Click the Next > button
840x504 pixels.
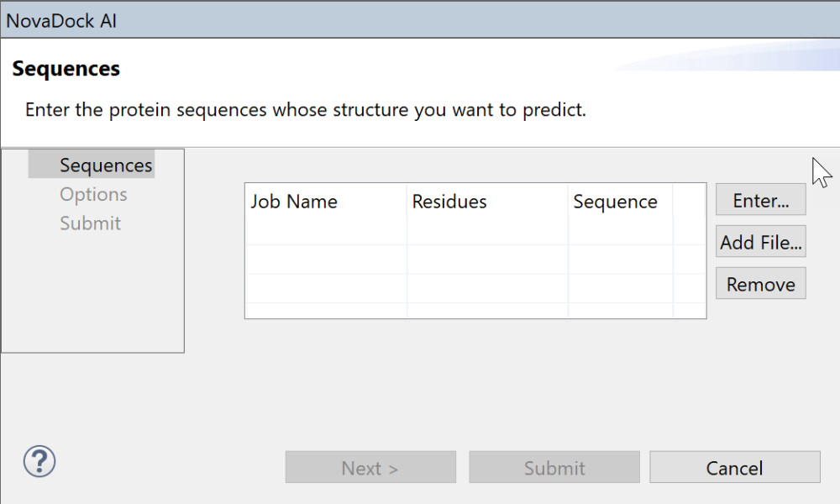(x=370, y=468)
